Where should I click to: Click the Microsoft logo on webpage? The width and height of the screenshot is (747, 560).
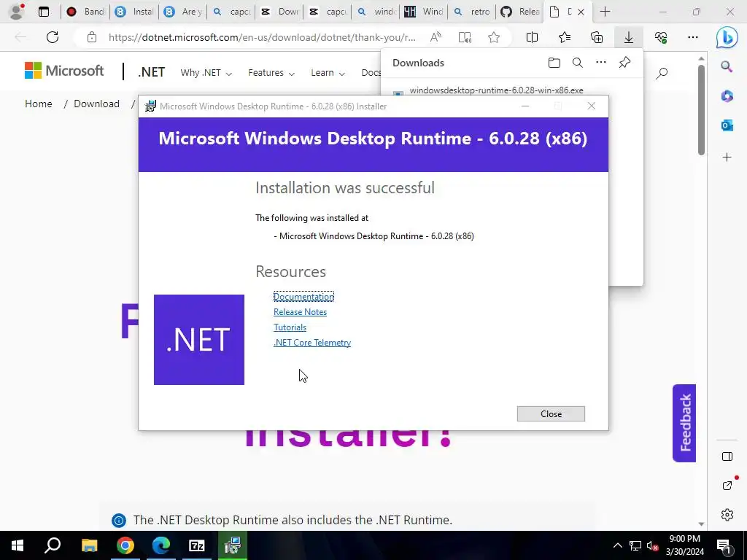64,71
